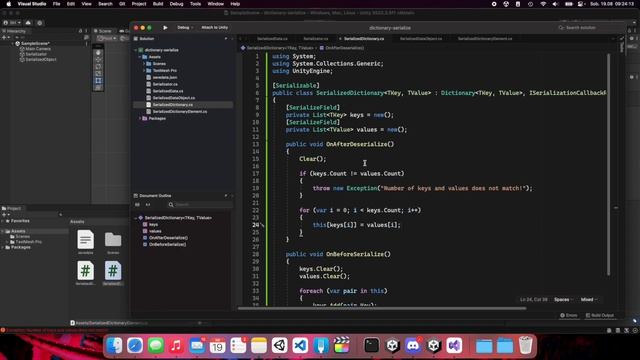
Task: Open the member breadcrumb OnAfterDeserialize()
Action: click(x=342, y=48)
